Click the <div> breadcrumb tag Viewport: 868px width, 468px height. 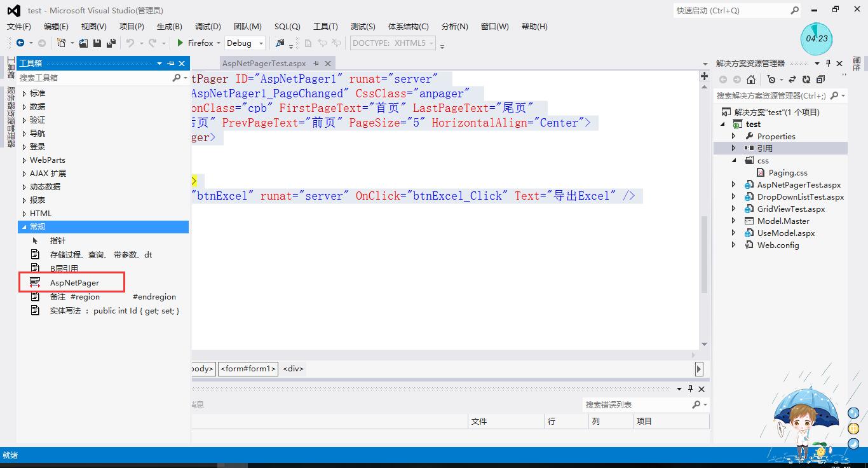293,368
